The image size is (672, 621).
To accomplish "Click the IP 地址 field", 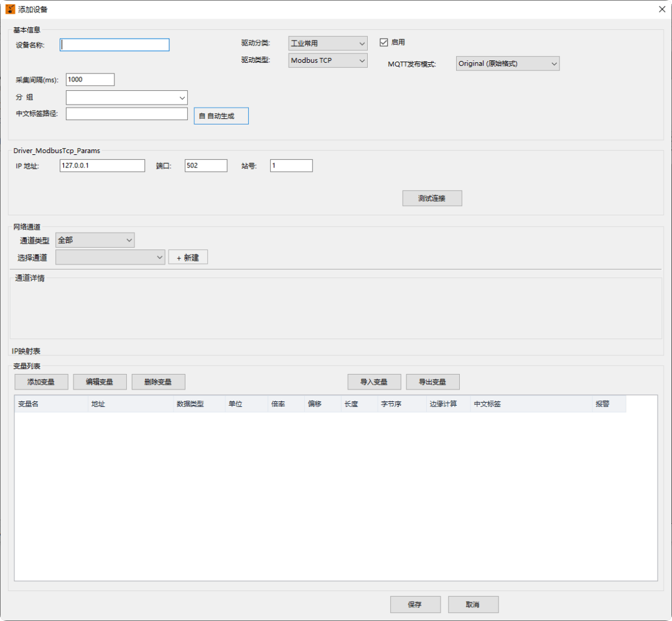I will (x=103, y=166).
